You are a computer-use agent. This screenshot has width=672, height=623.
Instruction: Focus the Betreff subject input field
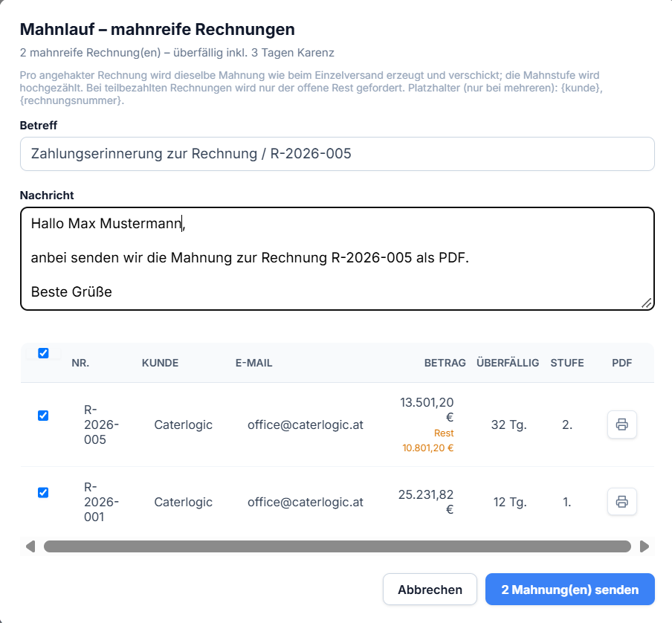tap(337, 154)
